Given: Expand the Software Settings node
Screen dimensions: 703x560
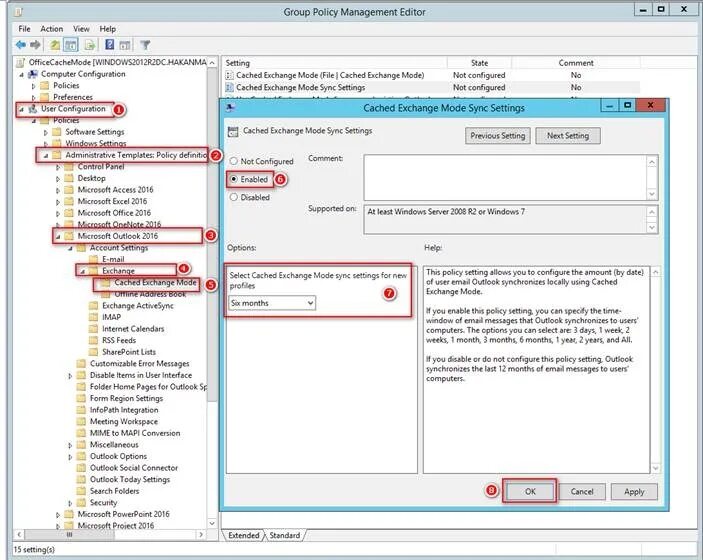Looking at the screenshot, I should click(46, 132).
